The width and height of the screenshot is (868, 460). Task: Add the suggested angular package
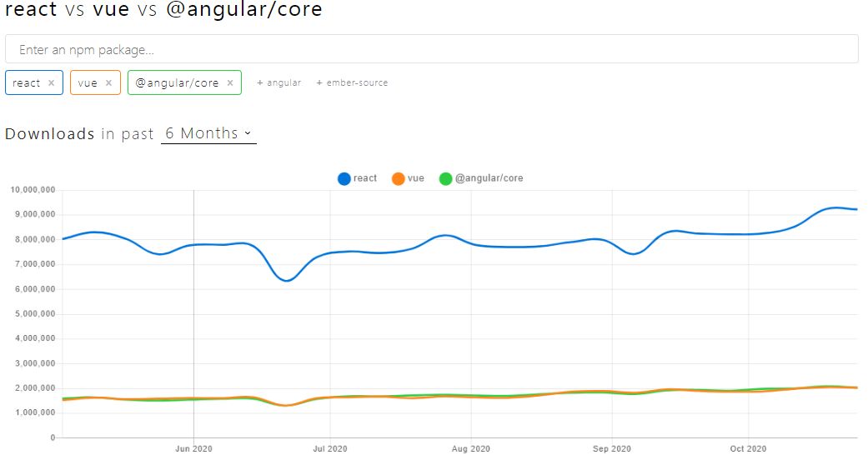coord(279,82)
